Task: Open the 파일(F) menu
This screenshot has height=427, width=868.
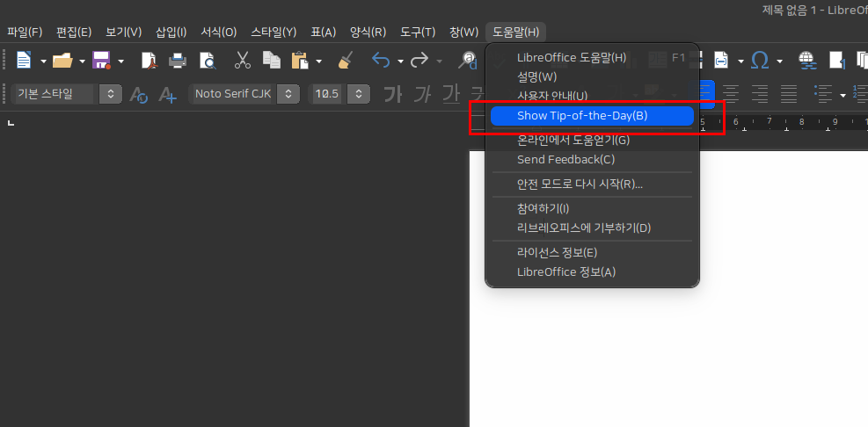Action: pos(25,33)
